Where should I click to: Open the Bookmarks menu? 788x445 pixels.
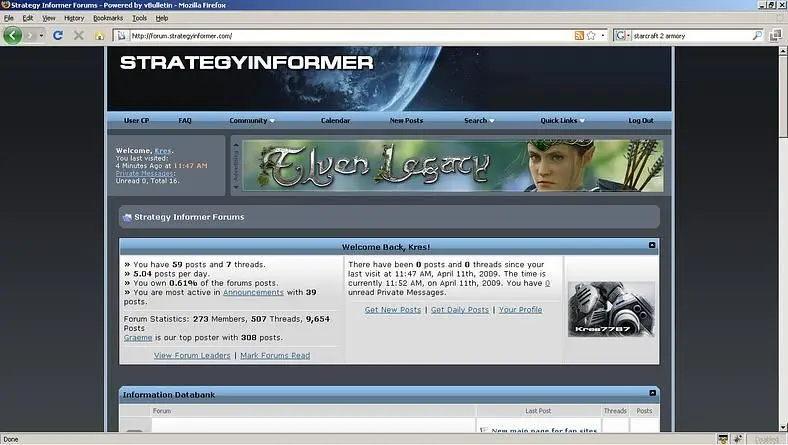click(x=108, y=18)
